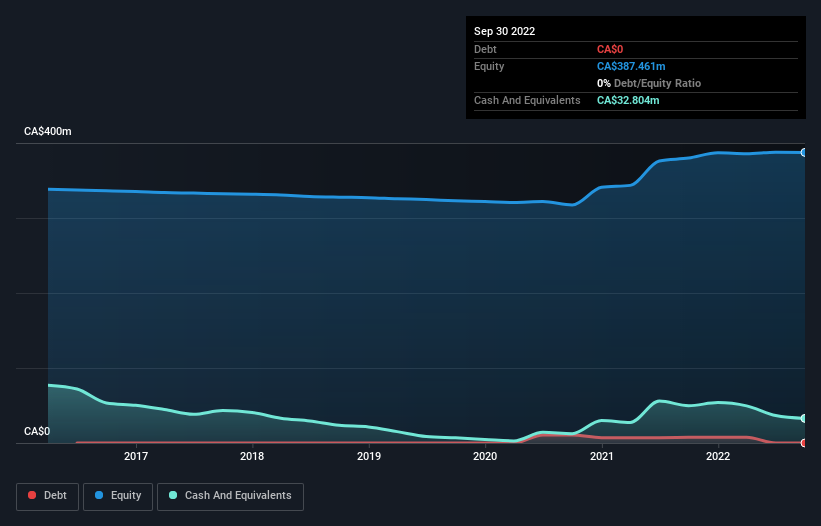Select the red Debt end-point marker
Screen dimensions: 821x526
point(804,443)
